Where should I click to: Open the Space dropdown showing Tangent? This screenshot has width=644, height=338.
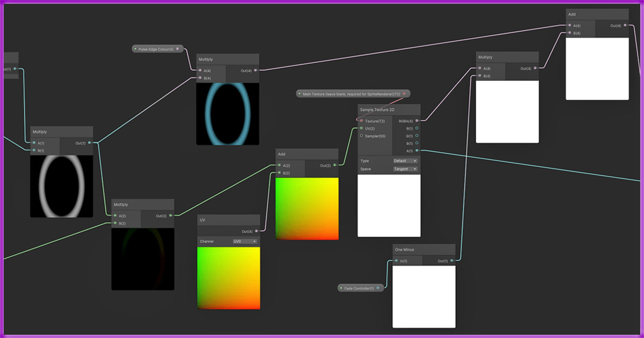[405, 169]
